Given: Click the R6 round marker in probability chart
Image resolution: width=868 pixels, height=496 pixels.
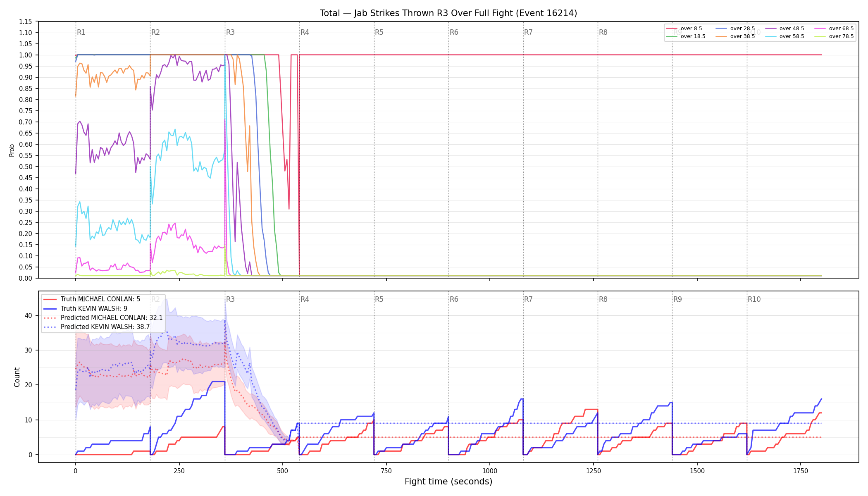Looking at the screenshot, I should [x=454, y=32].
